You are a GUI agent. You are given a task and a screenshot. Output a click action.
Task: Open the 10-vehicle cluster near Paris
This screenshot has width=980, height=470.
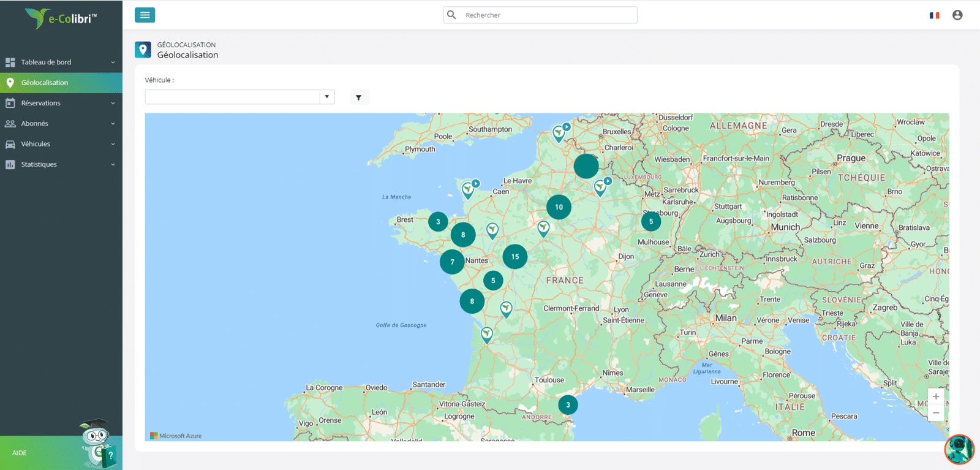(x=559, y=207)
